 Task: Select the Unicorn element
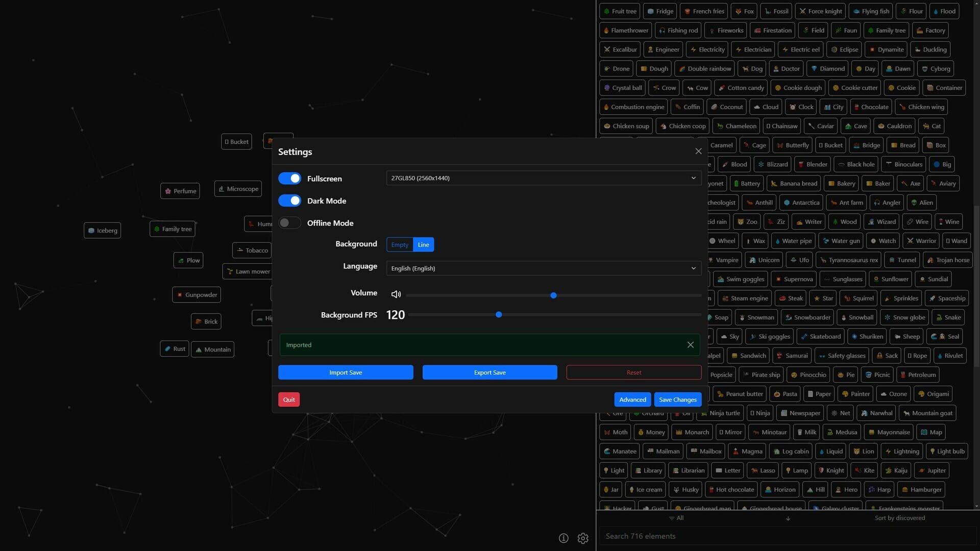[764, 260]
